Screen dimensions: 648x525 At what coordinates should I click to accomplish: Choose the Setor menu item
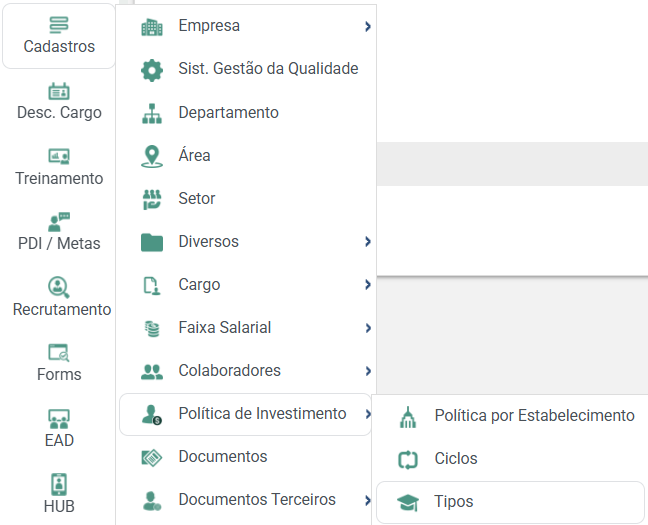(x=246, y=198)
